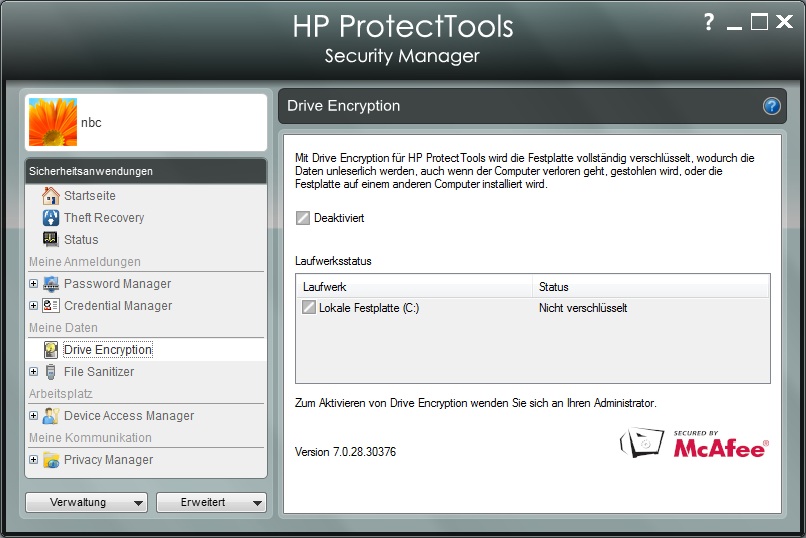
Task: Click the Password Manager icon
Action: [x=50, y=284]
